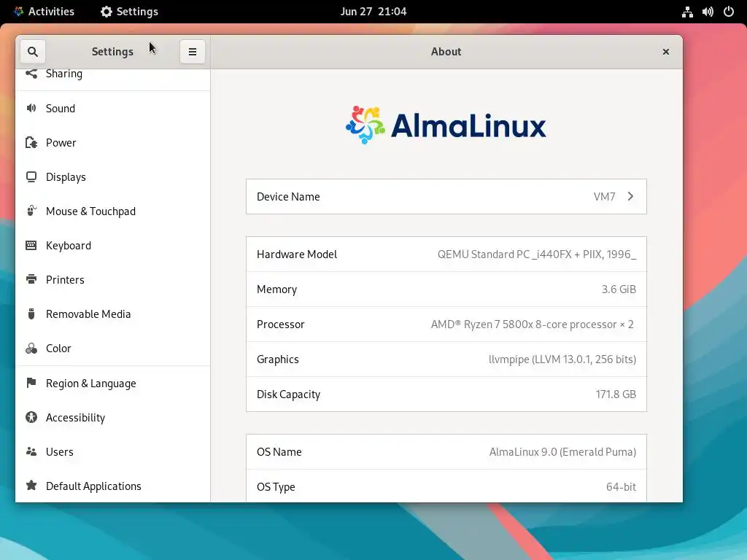This screenshot has width=747, height=560.
Task: Select Accessibility label in sidebar
Action: click(x=75, y=418)
